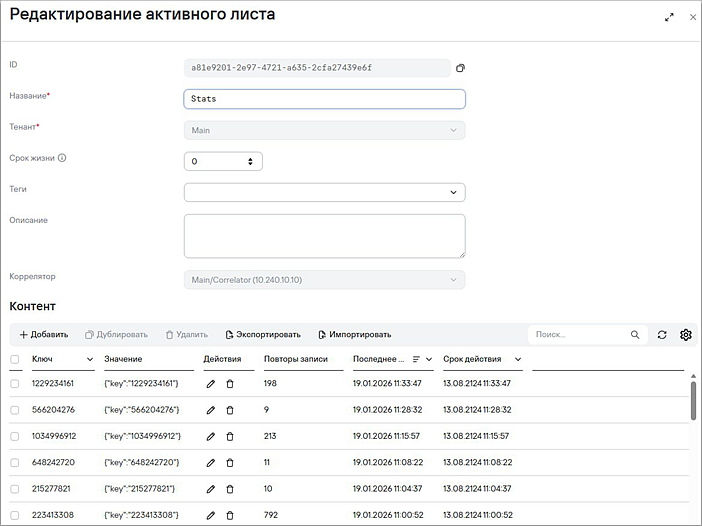This screenshot has width=702, height=526.
Task: Delete the row with key 215277821
Action: (x=230, y=489)
